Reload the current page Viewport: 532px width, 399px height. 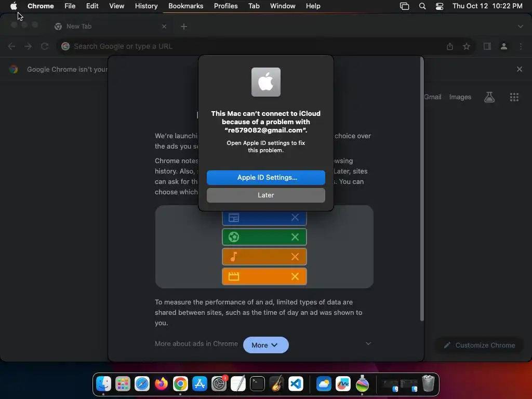click(45, 46)
